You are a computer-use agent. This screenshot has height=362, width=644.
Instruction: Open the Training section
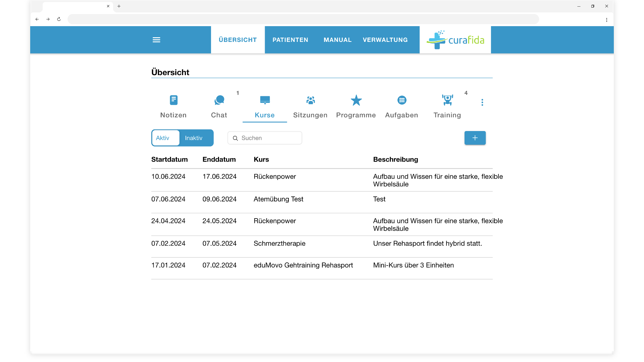[447, 107]
